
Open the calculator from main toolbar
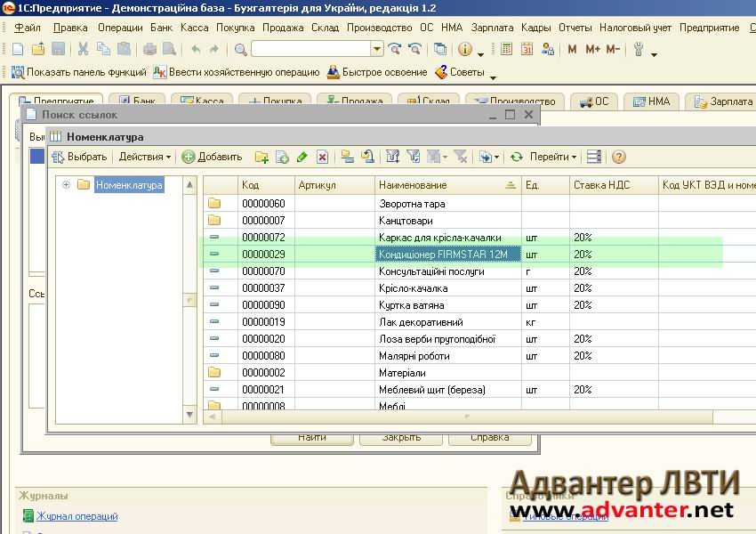pyautogui.click(x=506, y=49)
